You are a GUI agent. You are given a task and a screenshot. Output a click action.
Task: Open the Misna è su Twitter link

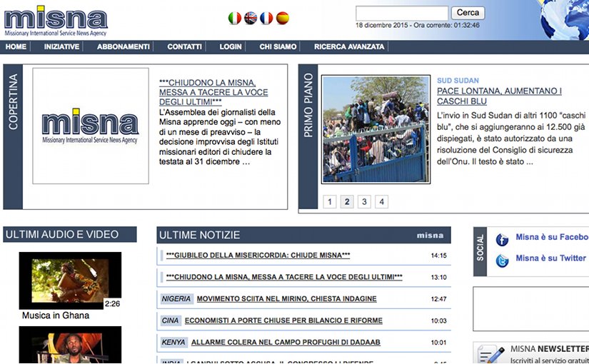[x=550, y=258]
